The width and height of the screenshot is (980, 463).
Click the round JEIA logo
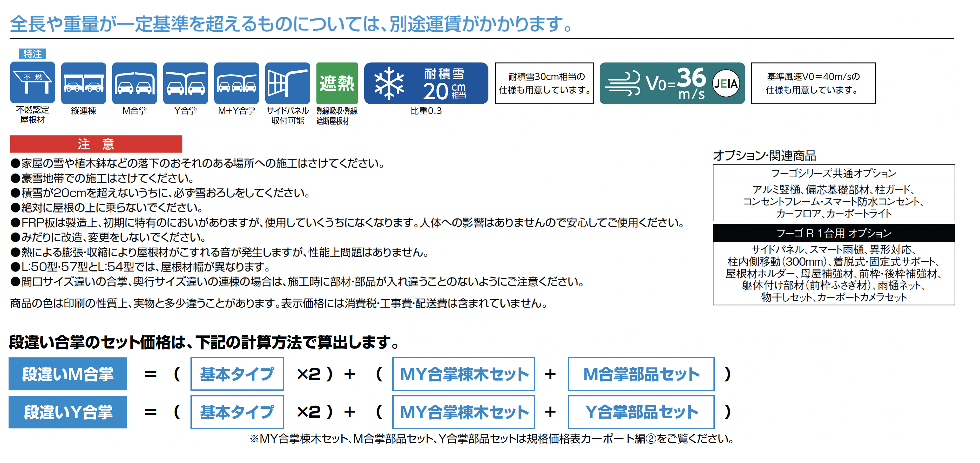(x=725, y=83)
